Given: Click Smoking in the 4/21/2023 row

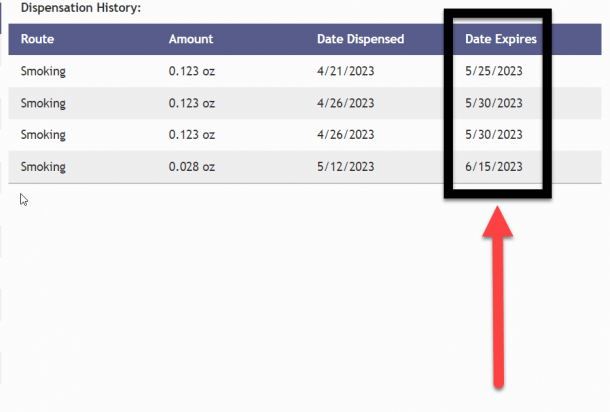Looking at the screenshot, I should click(x=43, y=72).
